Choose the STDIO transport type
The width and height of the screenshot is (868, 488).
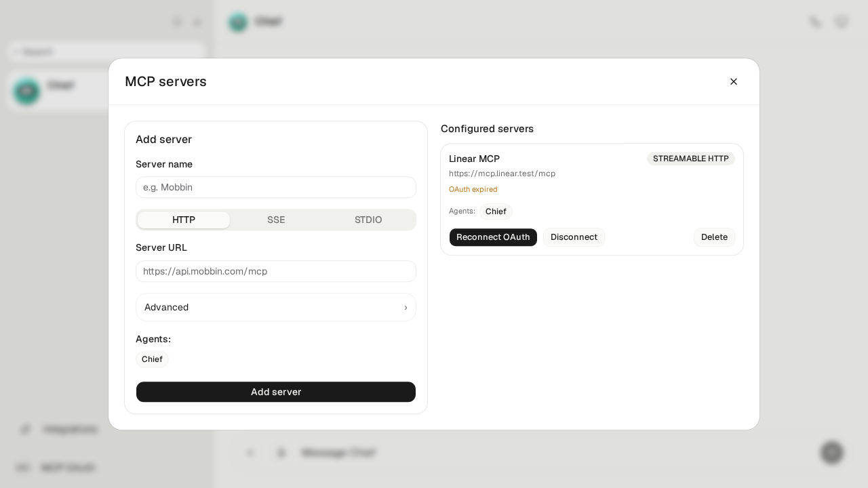[368, 220]
